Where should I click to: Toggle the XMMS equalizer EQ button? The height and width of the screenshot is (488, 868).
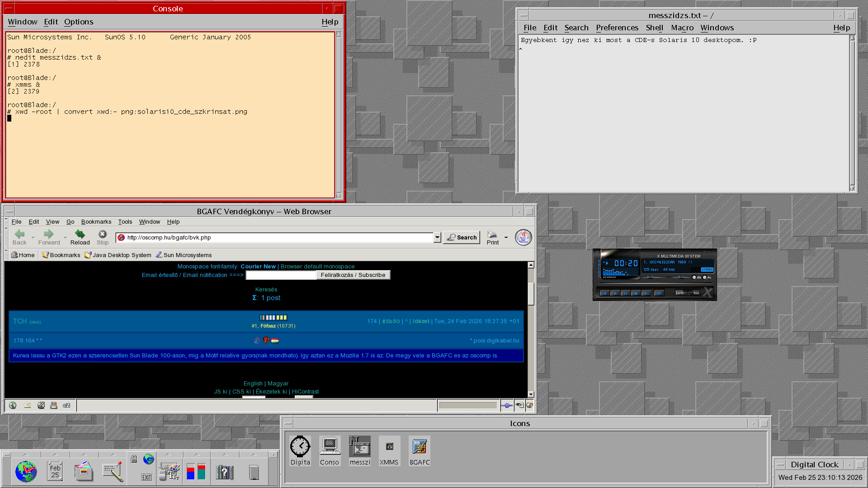point(694,277)
